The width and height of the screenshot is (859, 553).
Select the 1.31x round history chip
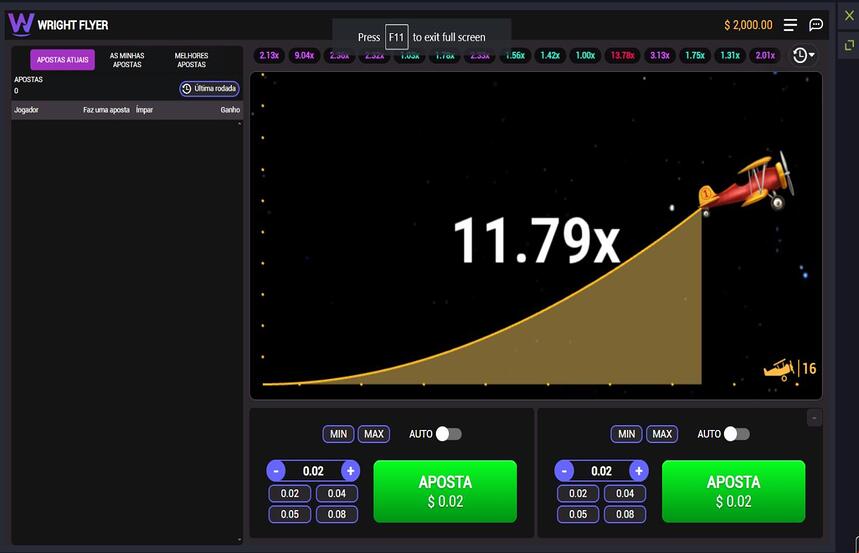pyautogui.click(x=730, y=55)
